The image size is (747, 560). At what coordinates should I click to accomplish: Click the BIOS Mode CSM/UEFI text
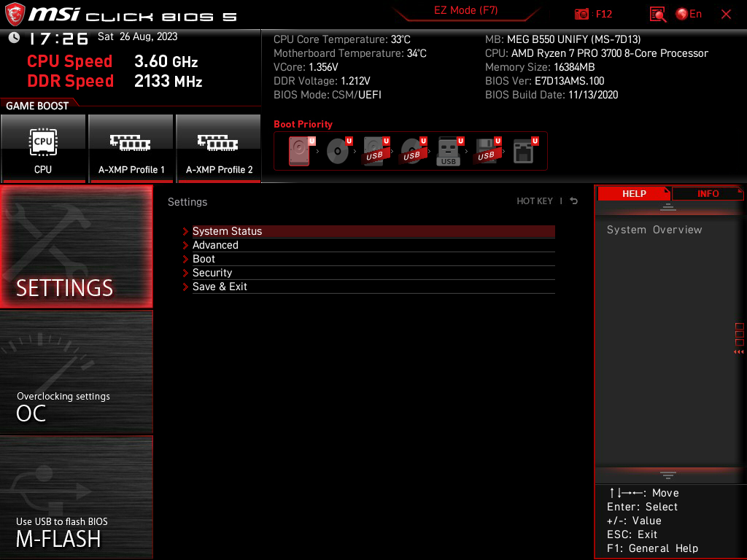click(x=328, y=95)
